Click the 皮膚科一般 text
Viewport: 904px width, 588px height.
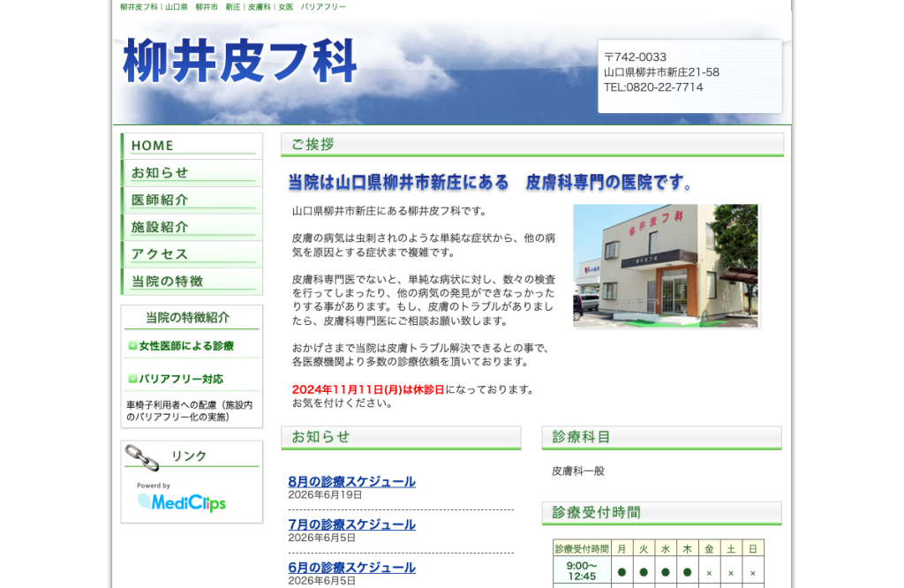tap(578, 471)
